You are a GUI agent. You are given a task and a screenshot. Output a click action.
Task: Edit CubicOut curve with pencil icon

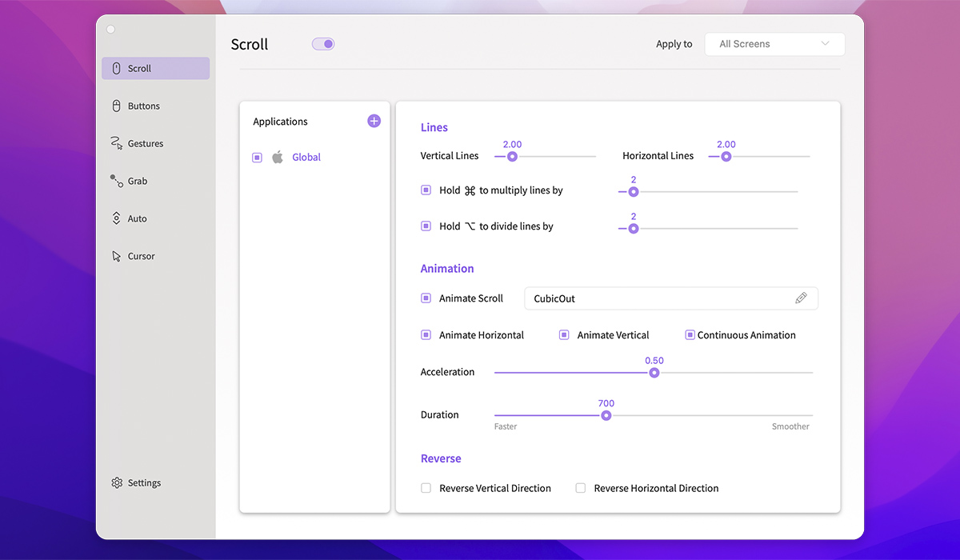point(801,298)
